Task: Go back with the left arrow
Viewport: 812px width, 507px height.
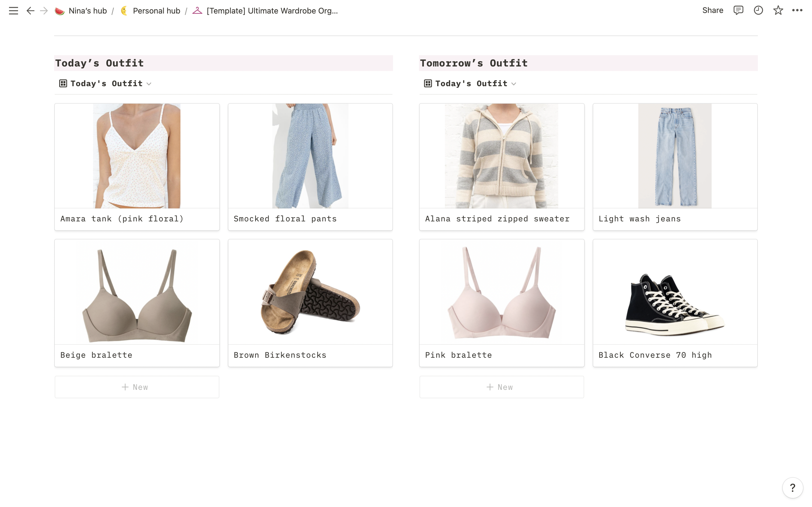Action: tap(30, 11)
